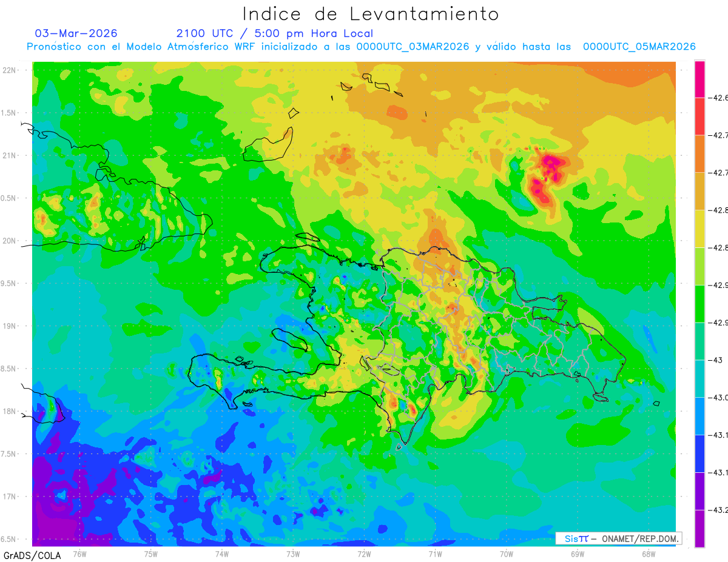Click the '73W' longitude label
This screenshot has height=562, width=728.
click(293, 553)
